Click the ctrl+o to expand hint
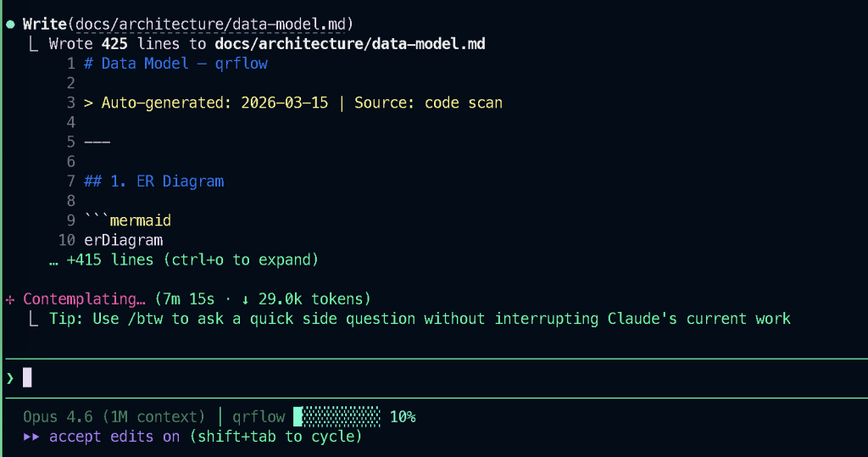Image resolution: width=868 pixels, height=457 pixels. tap(242, 259)
